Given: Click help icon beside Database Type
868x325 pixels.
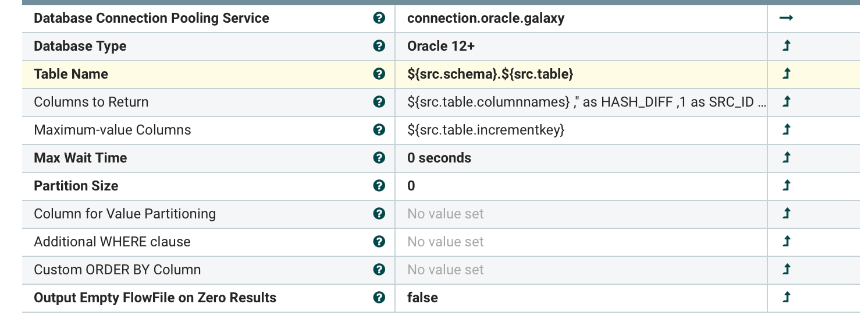Looking at the screenshot, I should click(x=379, y=46).
